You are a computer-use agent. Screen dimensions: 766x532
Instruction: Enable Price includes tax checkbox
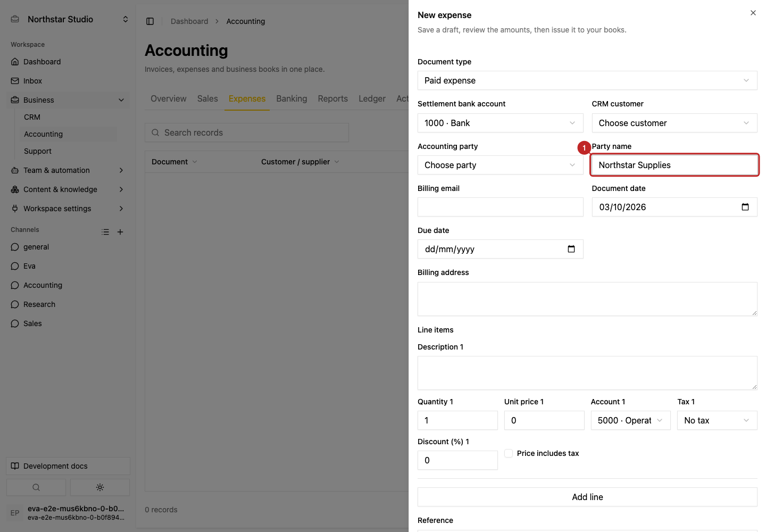pos(509,453)
